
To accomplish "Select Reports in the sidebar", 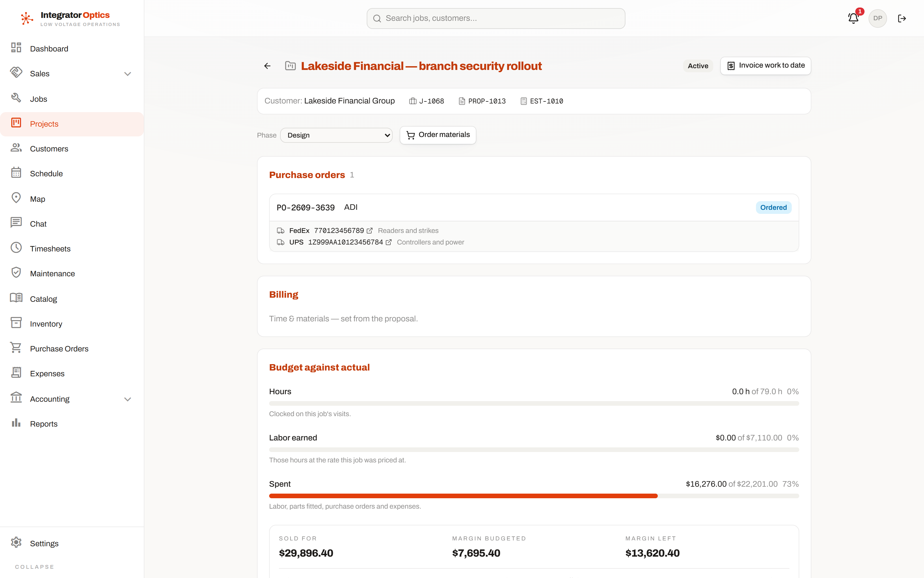I will tap(72, 424).
